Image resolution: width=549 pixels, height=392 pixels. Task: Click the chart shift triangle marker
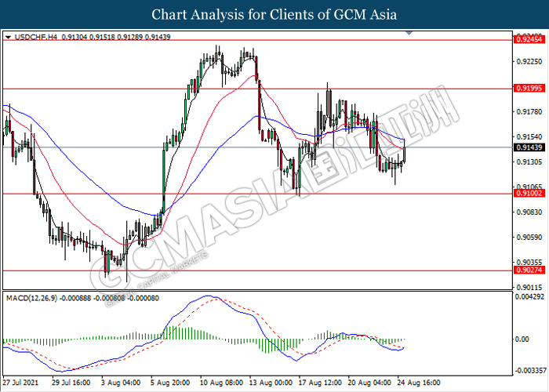click(x=409, y=33)
